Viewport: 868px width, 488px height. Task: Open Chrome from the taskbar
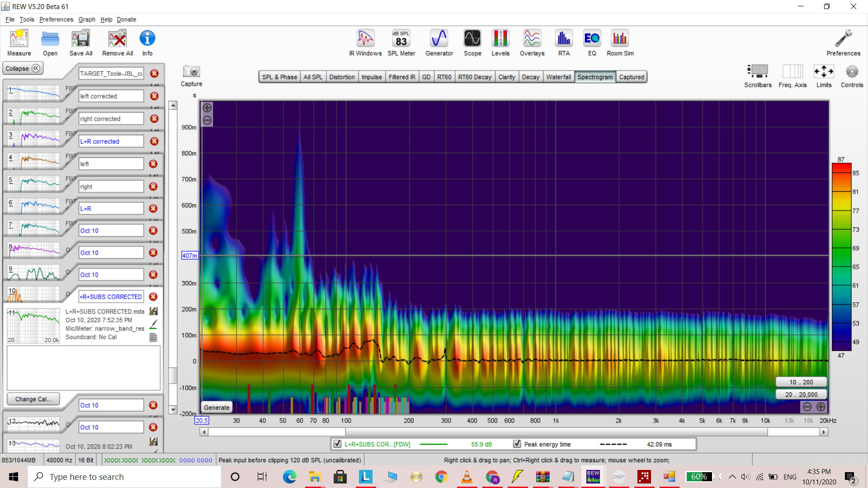coord(441,477)
